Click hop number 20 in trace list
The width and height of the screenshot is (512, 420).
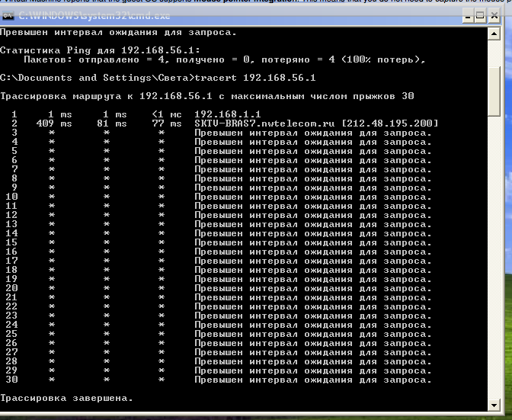pyautogui.click(x=11, y=288)
